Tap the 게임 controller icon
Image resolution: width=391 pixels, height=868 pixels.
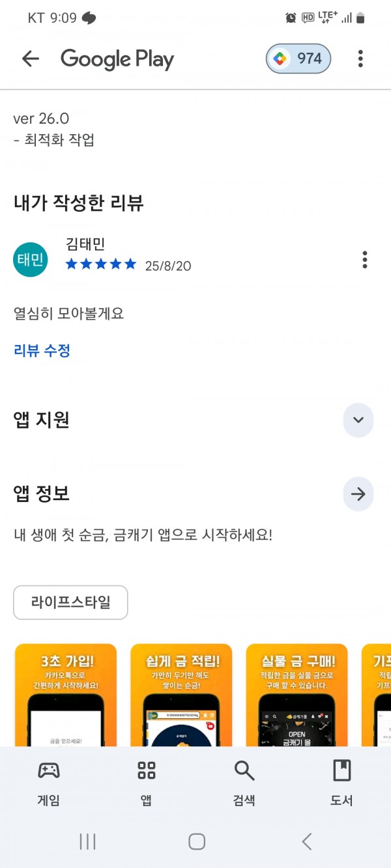tap(49, 771)
